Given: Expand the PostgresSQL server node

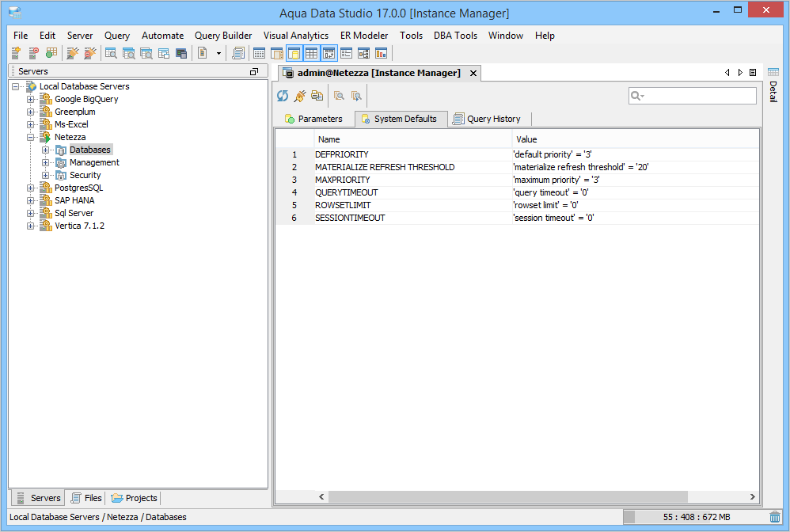Looking at the screenshot, I should coord(31,188).
